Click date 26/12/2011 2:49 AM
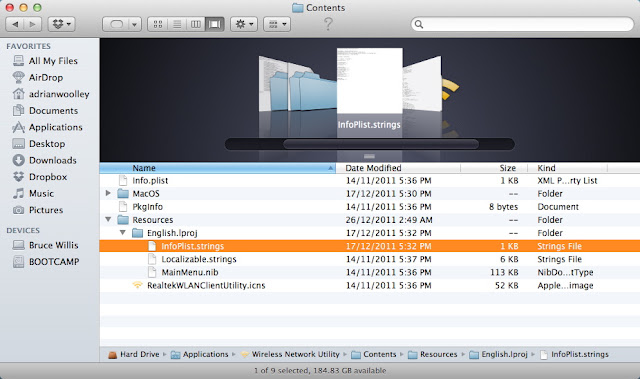The height and width of the screenshot is (379, 640). (389, 220)
